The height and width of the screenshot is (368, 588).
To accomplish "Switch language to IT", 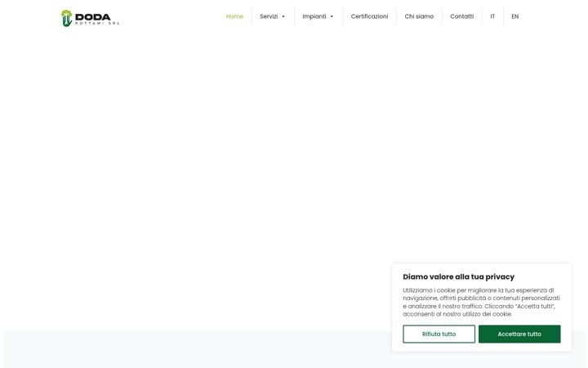I will point(492,16).
